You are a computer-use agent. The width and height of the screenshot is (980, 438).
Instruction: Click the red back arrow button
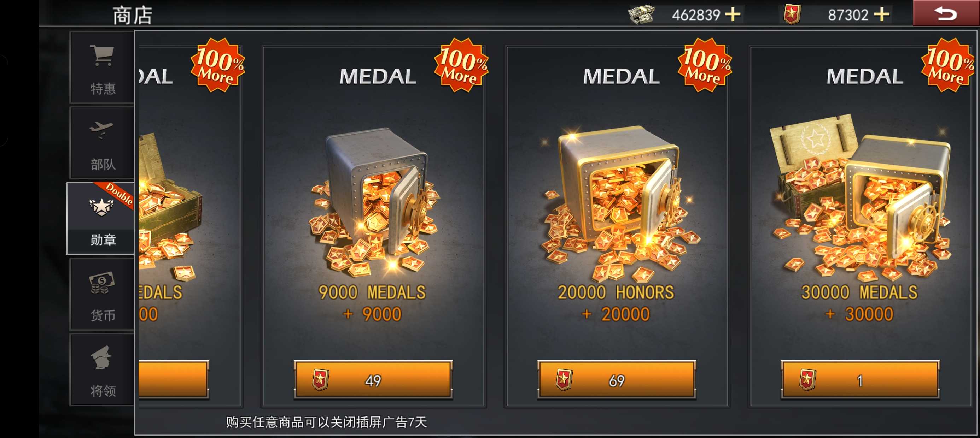pos(946,13)
